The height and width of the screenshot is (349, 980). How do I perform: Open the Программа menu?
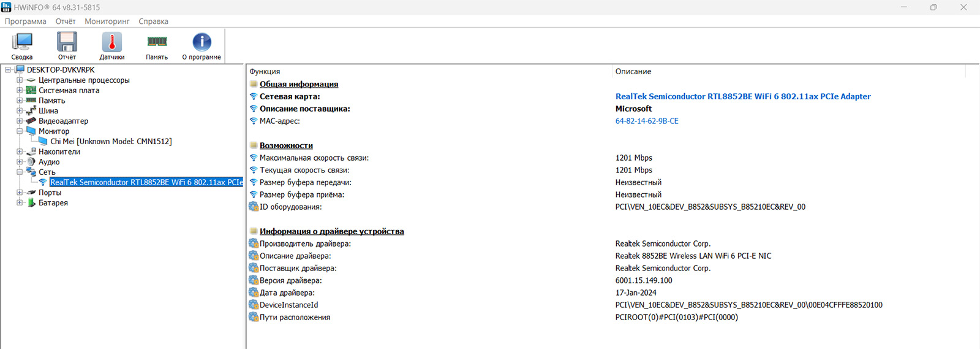pos(26,21)
